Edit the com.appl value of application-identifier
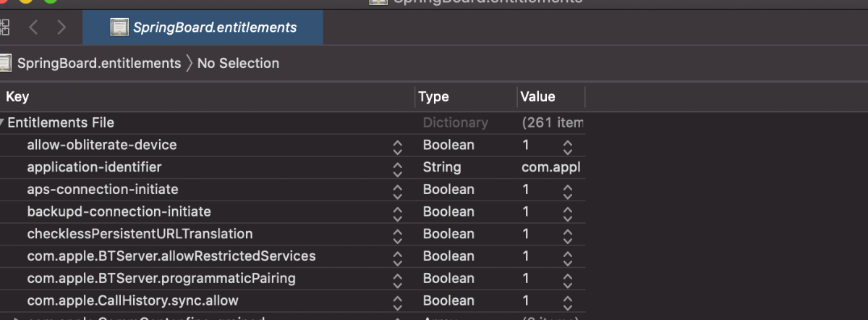The width and height of the screenshot is (868, 320). (x=553, y=167)
